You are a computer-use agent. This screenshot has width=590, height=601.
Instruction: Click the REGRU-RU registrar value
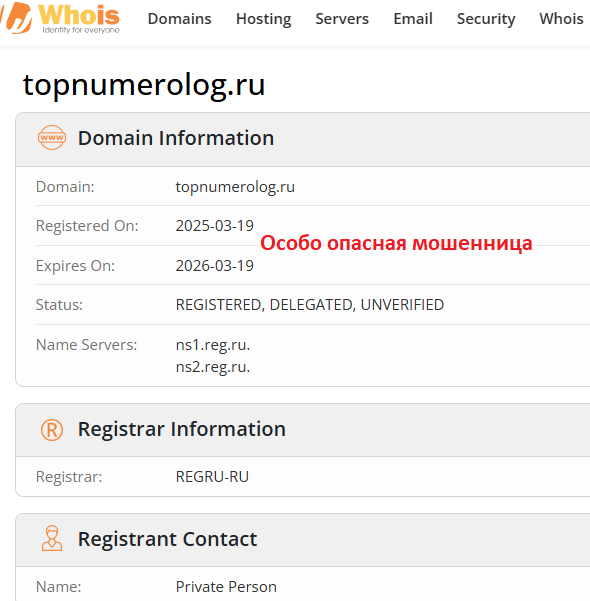(212, 477)
